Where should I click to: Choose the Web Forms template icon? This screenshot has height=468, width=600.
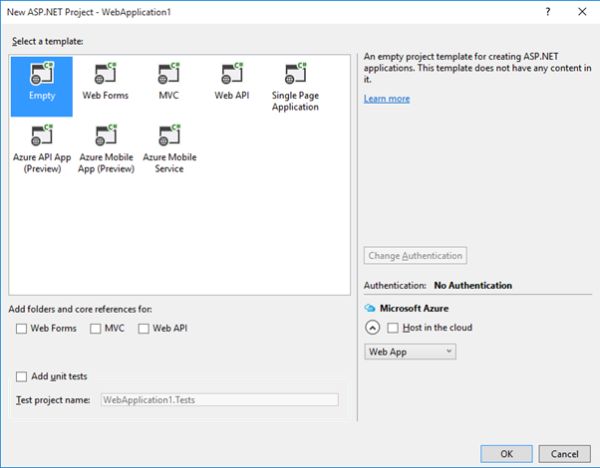[x=105, y=73]
